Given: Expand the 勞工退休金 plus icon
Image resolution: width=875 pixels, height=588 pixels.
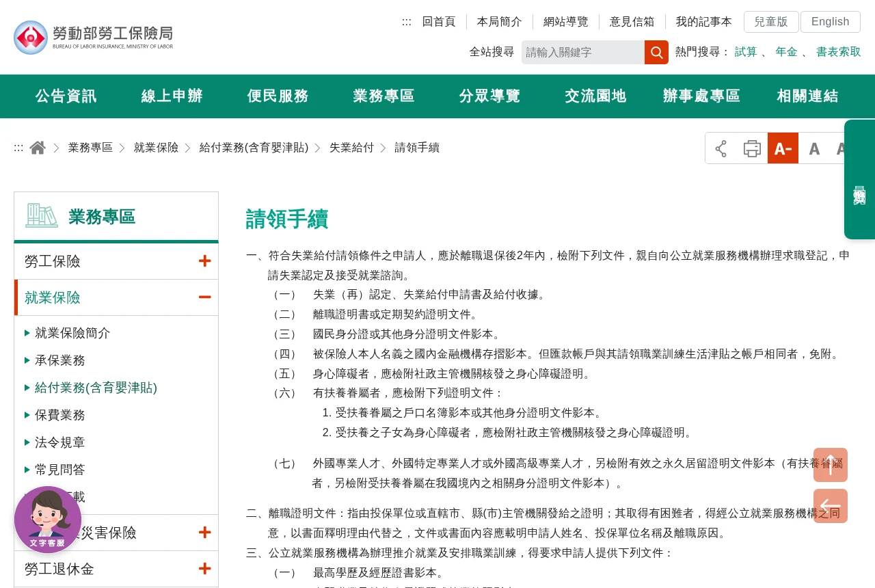Looking at the screenshot, I should [x=204, y=569].
